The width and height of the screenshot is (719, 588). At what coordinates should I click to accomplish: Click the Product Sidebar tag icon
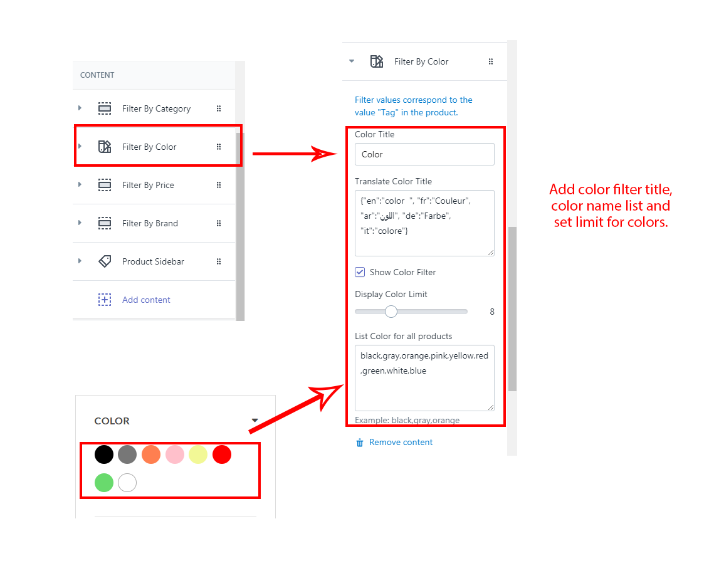[x=105, y=261]
